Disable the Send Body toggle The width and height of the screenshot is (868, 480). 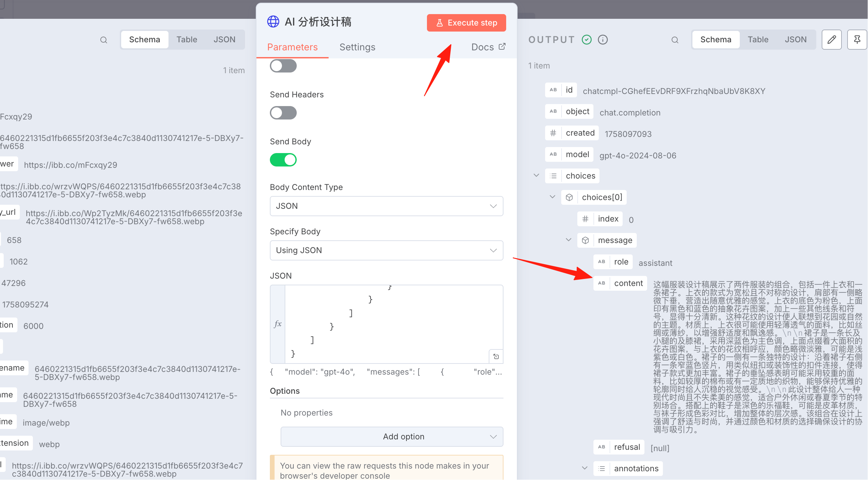pyautogui.click(x=283, y=160)
